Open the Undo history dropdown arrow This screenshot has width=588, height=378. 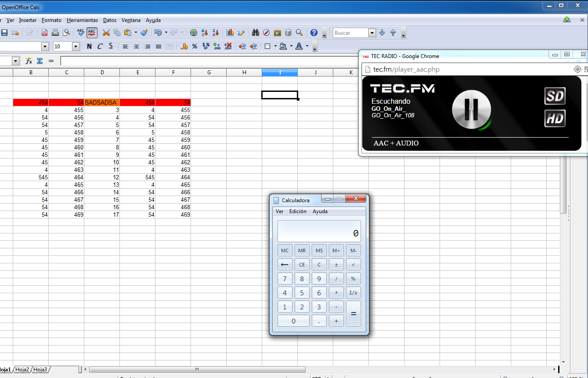point(166,33)
